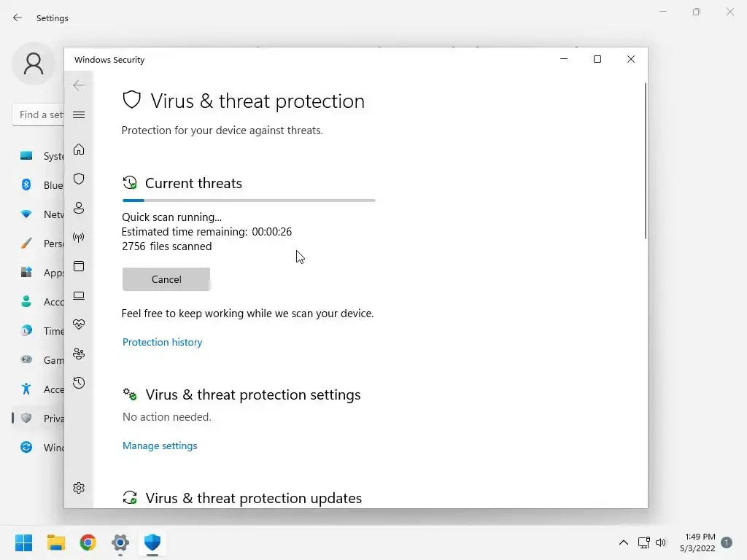This screenshot has width=747, height=560.
Task: Click the quick scan progress bar
Action: coord(249,201)
